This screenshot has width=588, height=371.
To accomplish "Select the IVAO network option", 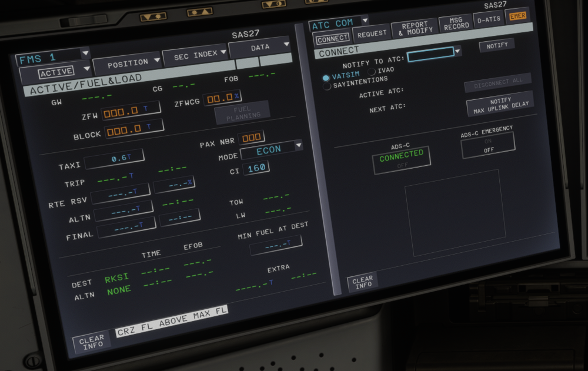I will pos(372,71).
